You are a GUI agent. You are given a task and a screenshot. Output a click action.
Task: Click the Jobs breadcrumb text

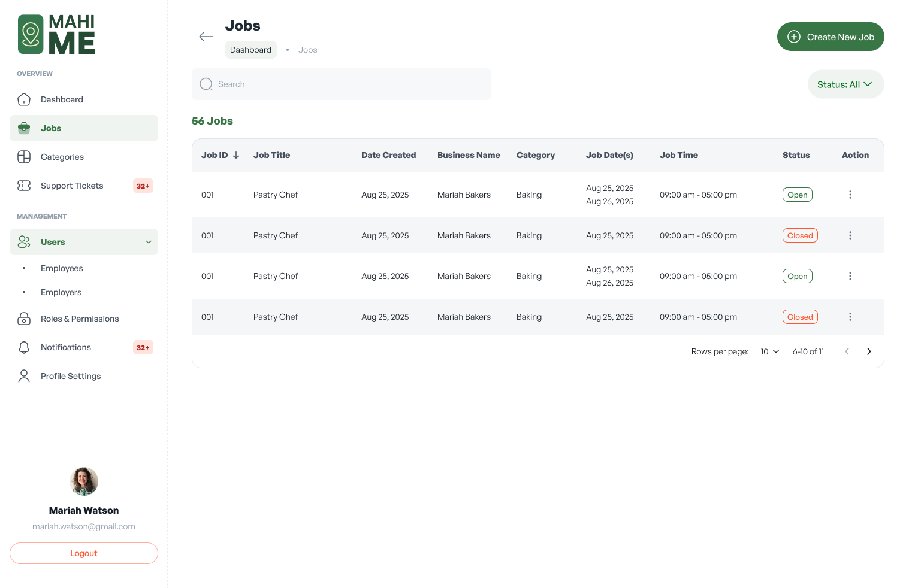pyautogui.click(x=308, y=50)
